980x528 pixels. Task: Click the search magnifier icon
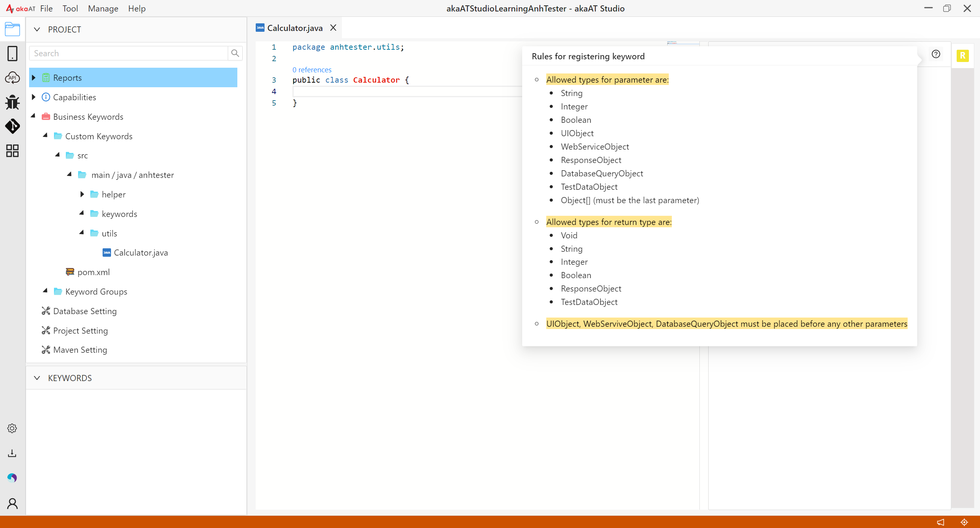[x=235, y=53]
